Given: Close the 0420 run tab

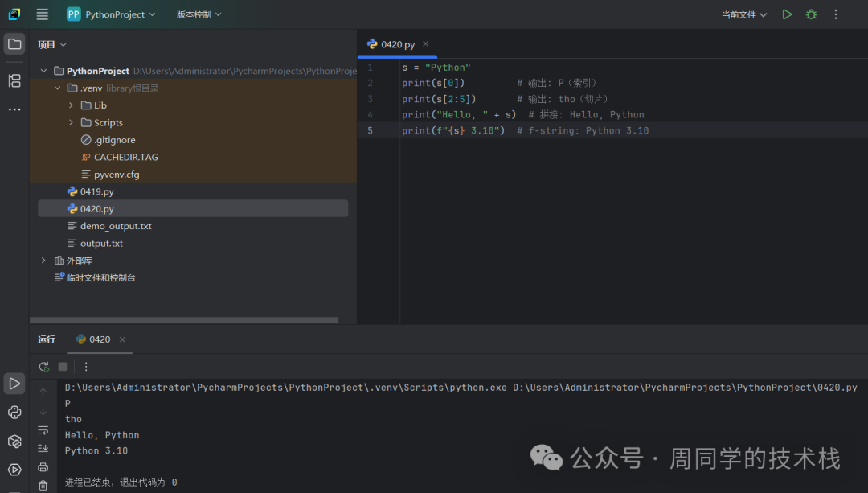Looking at the screenshot, I should click(122, 339).
